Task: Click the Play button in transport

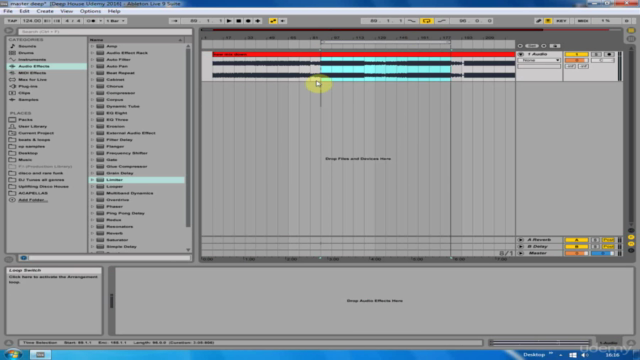Action: [229, 21]
